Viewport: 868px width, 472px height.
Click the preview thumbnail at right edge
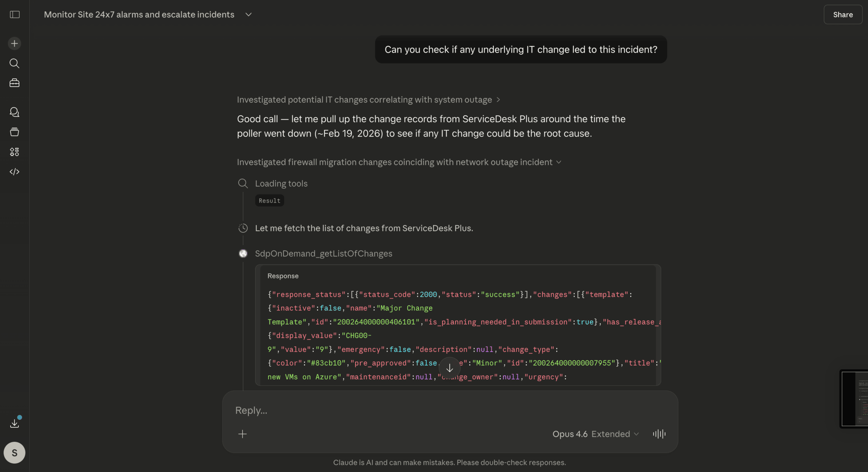854,399
